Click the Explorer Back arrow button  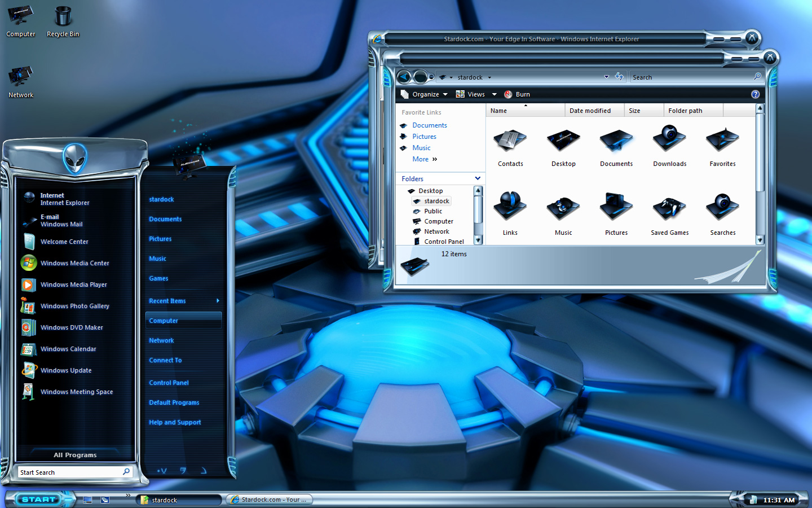click(x=404, y=77)
